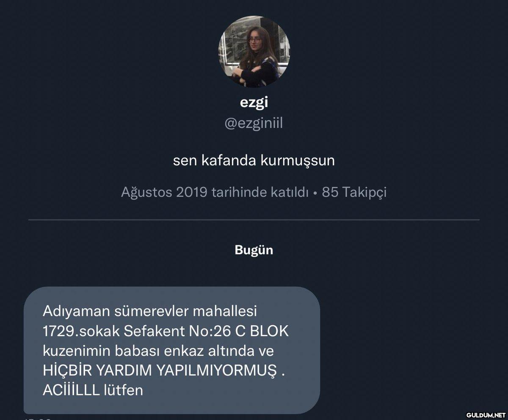Click the display name ezgi
This screenshot has height=420, width=508.
[x=254, y=103]
